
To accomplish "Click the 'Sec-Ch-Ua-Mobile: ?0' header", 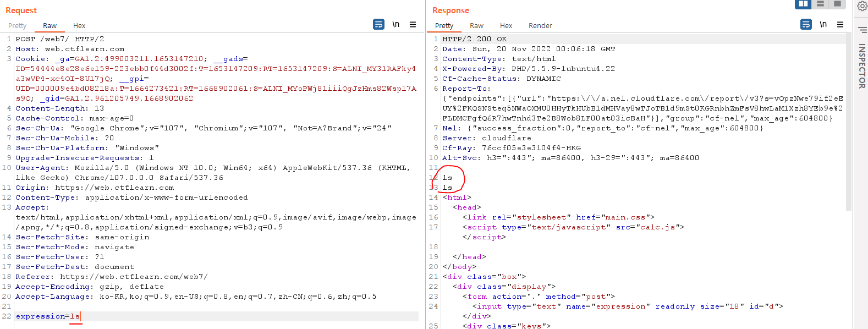I will click(x=64, y=138).
